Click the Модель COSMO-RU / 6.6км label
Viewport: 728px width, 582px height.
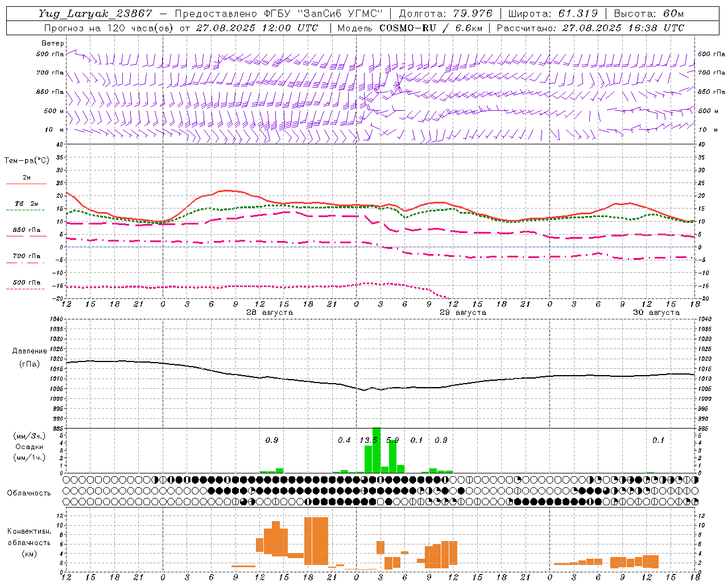[x=409, y=28]
